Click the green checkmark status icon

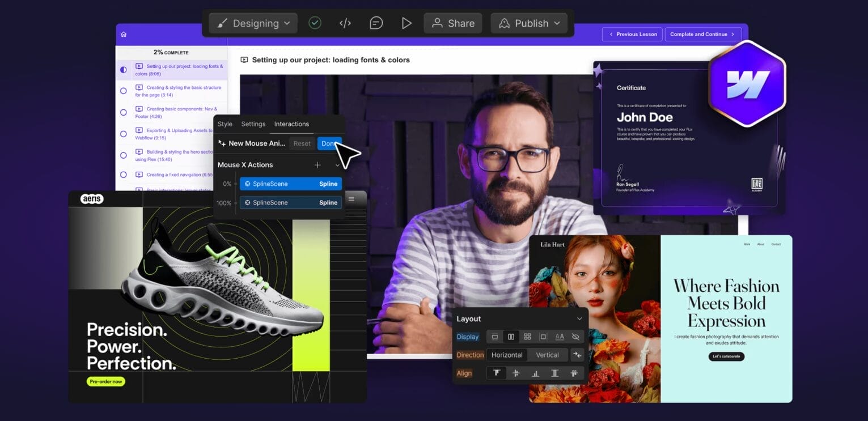click(x=315, y=23)
